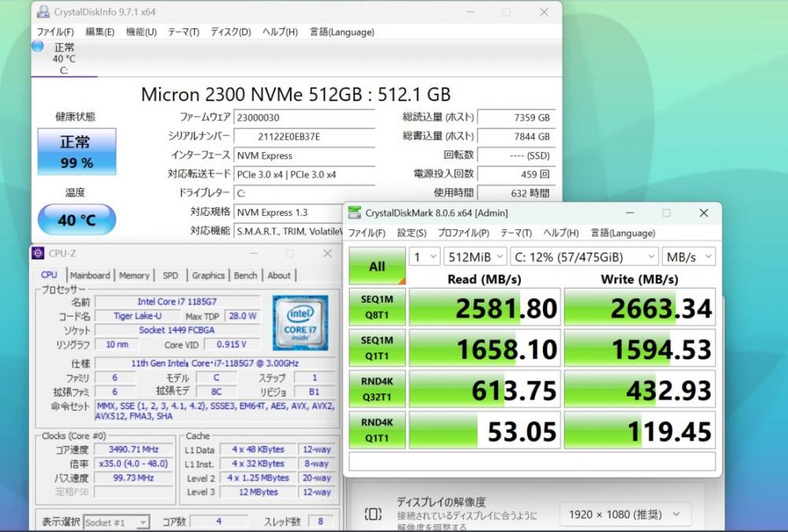
Task: Open テーマ(T) menu in CrystalDiskMark
Action: 516,233
